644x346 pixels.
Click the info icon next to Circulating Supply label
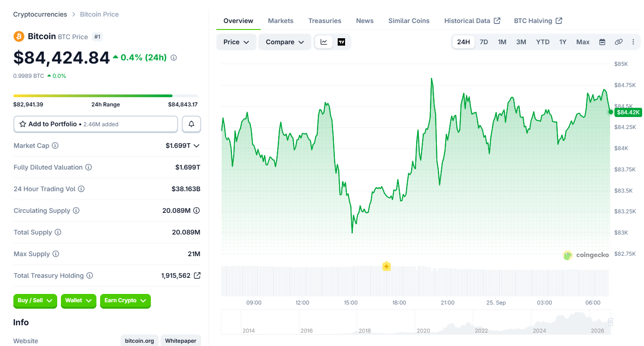(x=76, y=211)
